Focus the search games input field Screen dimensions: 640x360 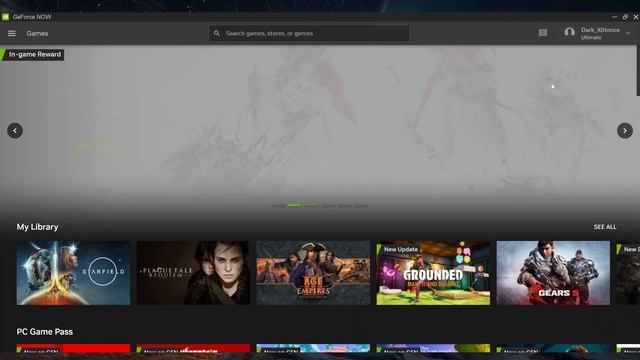pyautogui.click(x=309, y=33)
